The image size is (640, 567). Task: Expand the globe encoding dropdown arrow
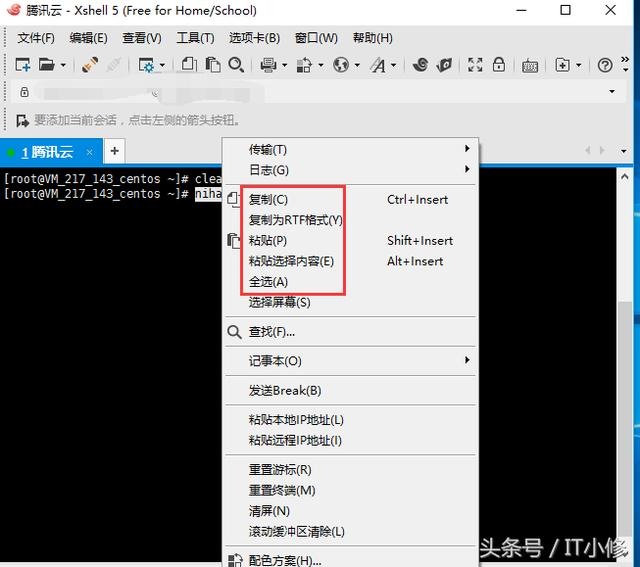(357, 65)
